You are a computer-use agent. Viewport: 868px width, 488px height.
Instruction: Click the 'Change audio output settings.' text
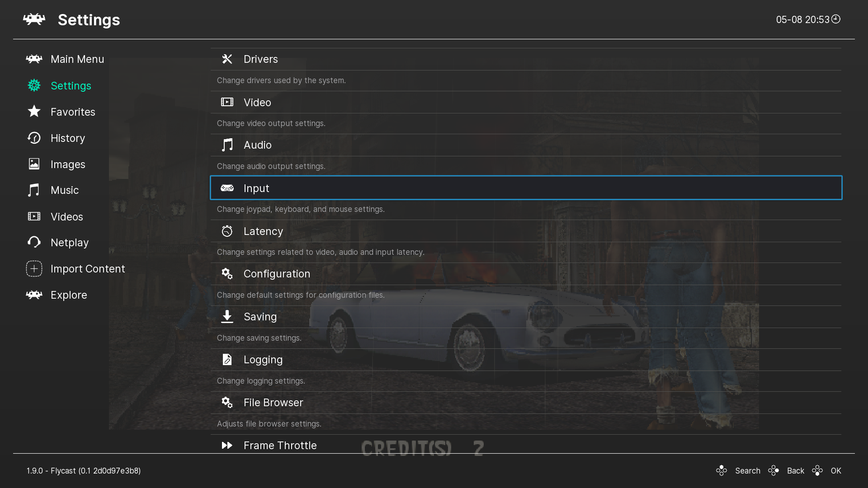pos(271,166)
